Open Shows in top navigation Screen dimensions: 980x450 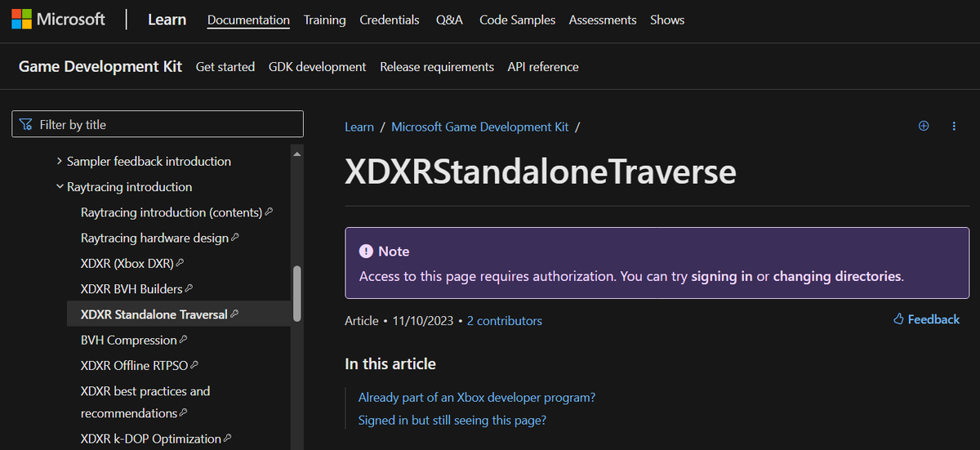coord(667,20)
